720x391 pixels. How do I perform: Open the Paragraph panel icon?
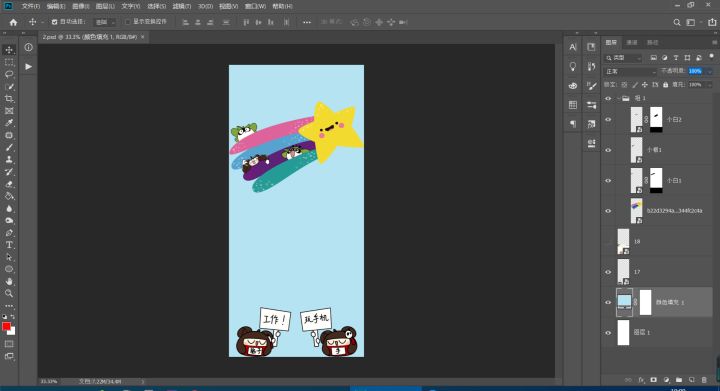coord(573,124)
